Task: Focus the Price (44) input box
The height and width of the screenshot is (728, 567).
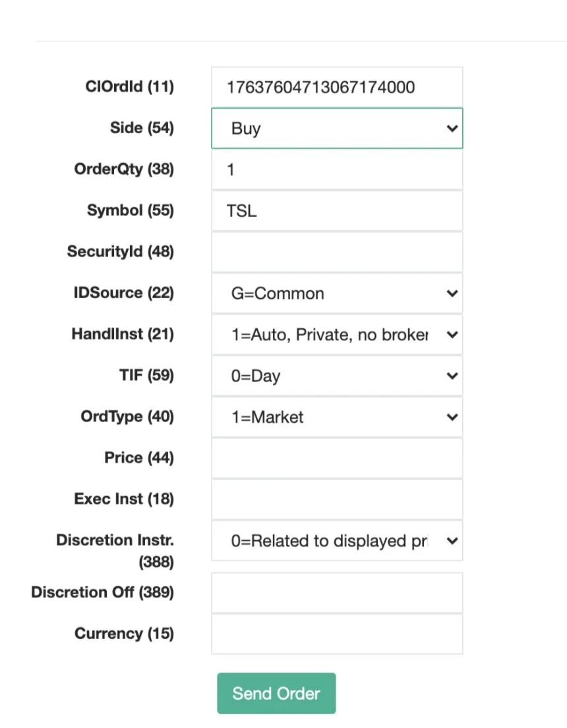Action: [x=337, y=458]
